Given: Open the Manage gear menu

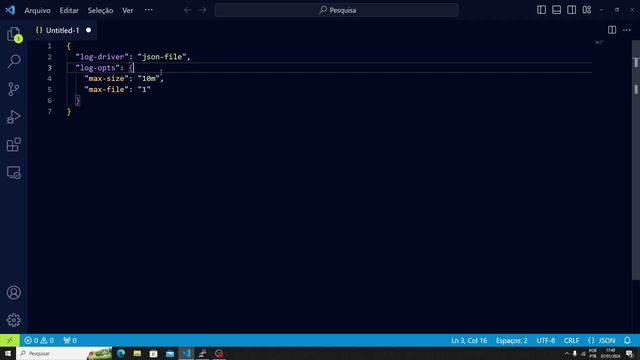Looking at the screenshot, I should click(x=14, y=320).
